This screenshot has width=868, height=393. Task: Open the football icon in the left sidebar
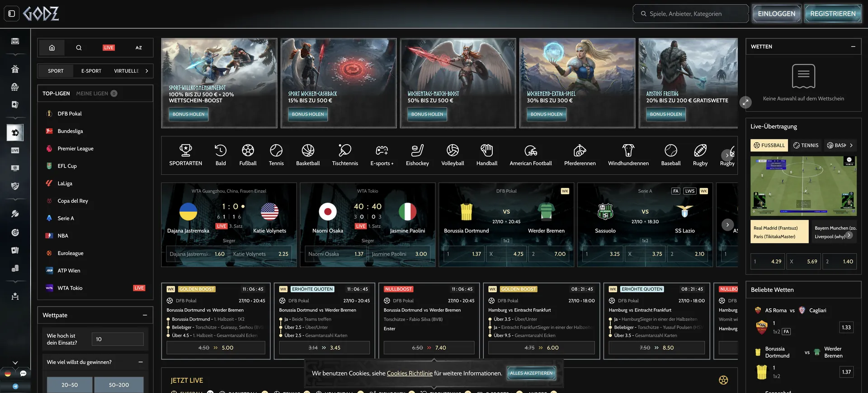15,133
